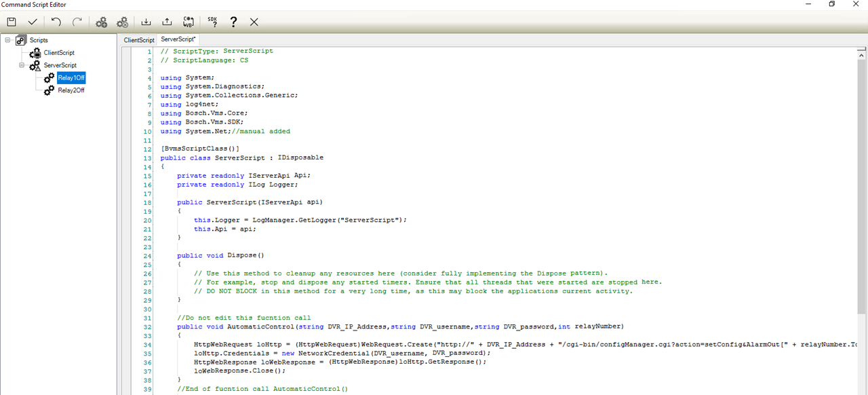
Task: Select the Relay2Off scriptlet
Action: [x=71, y=90]
